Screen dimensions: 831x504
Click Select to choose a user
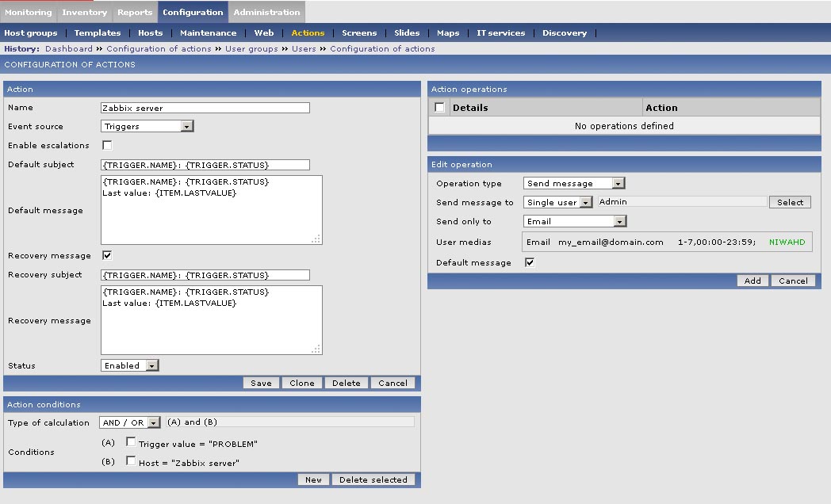(x=791, y=202)
